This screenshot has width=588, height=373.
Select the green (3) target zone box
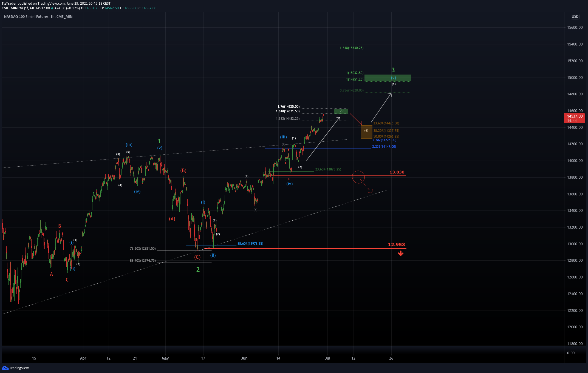pos(341,111)
